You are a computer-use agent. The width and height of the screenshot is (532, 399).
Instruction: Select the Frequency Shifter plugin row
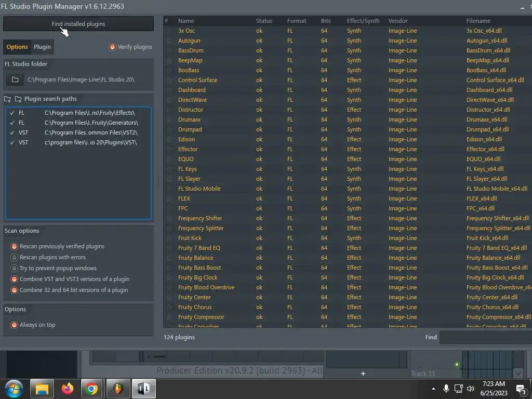348,218
